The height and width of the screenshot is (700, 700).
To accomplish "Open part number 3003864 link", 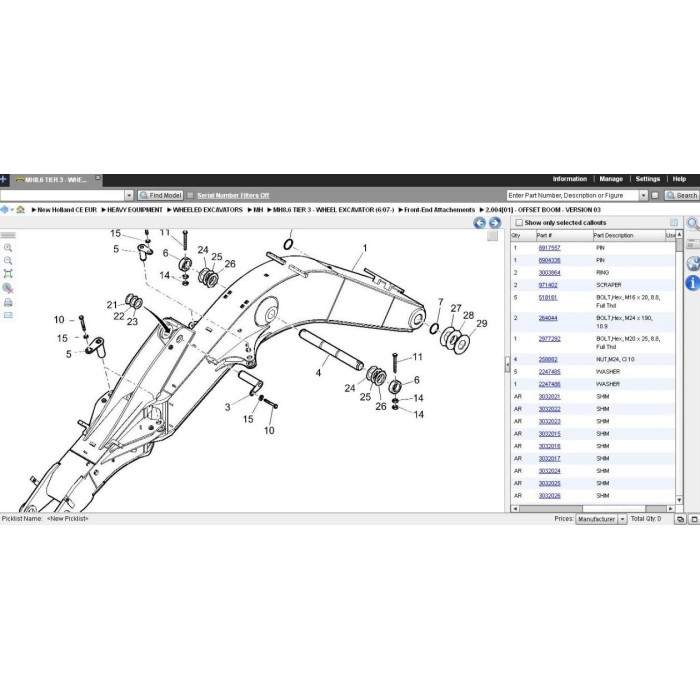I will tap(549, 273).
